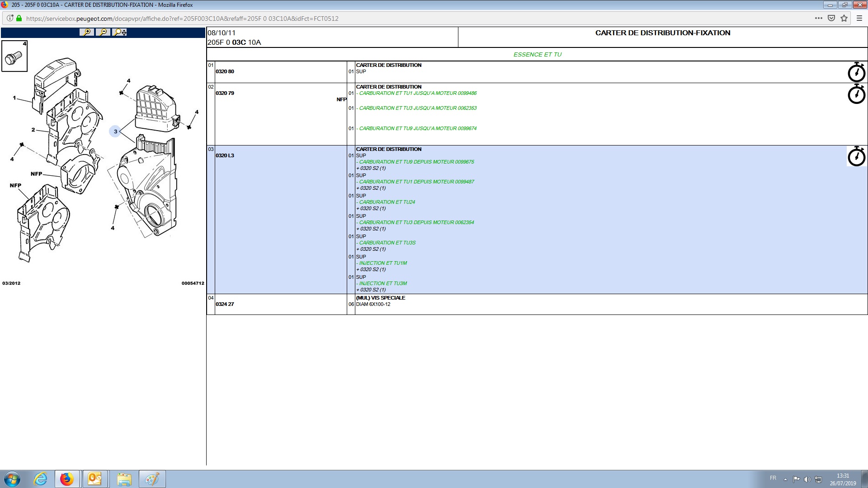Select highlighted callout number 3 in diagram
This screenshot has height=488, width=868.
[x=115, y=131]
